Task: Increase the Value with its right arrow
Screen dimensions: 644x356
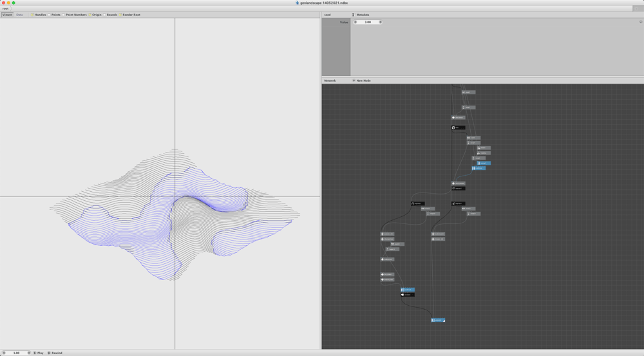Action: coord(381,22)
